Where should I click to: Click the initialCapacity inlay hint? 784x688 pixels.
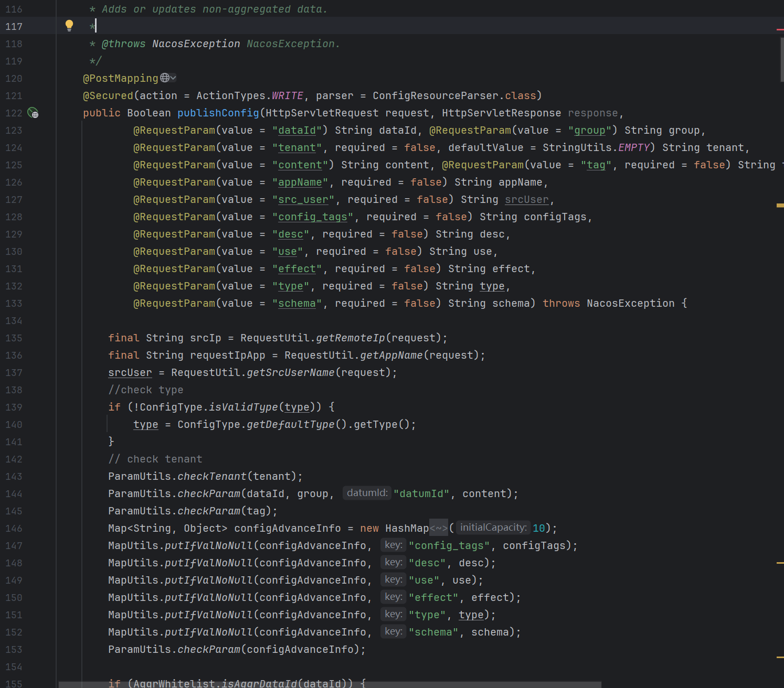(493, 528)
